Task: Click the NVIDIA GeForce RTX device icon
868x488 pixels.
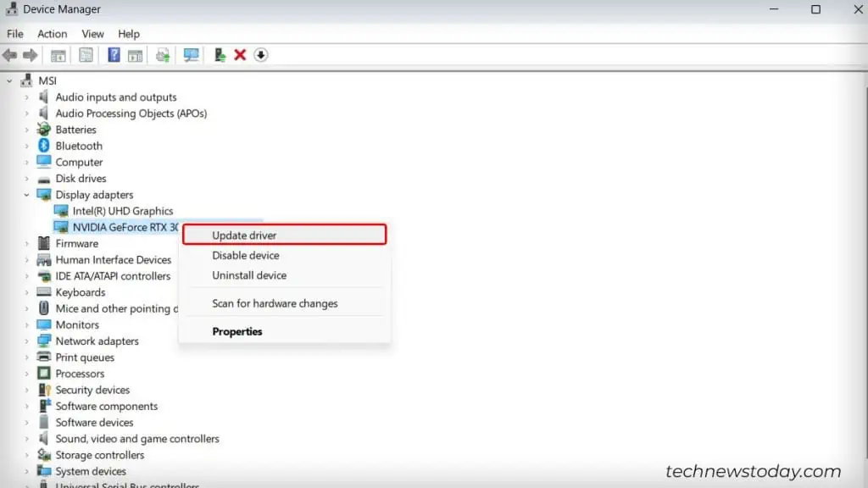Action: click(x=61, y=227)
